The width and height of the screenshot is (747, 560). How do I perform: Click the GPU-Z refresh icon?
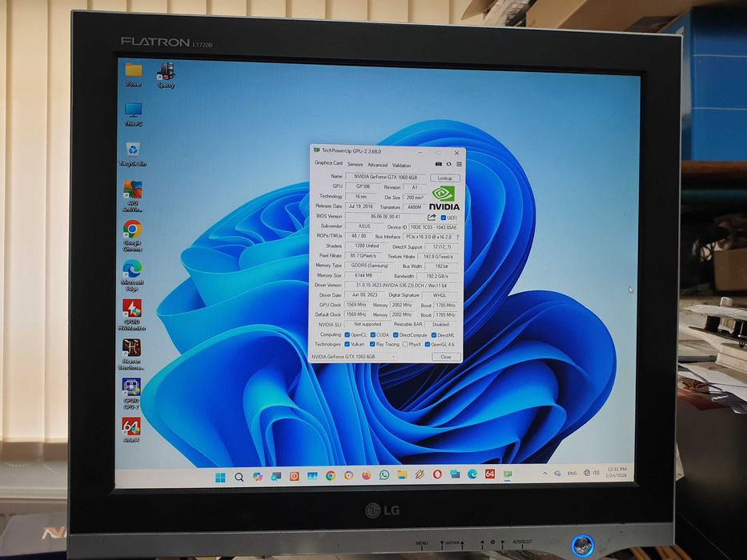coord(448,164)
